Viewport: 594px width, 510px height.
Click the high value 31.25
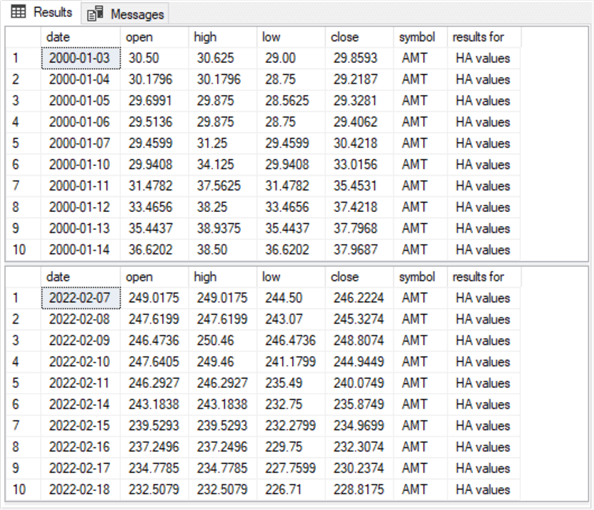(223, 144)
